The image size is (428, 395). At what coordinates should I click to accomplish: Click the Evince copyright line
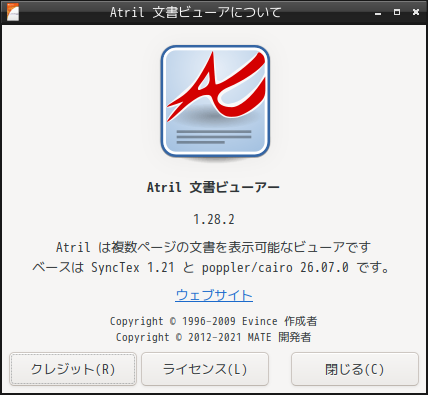point(214,321)
